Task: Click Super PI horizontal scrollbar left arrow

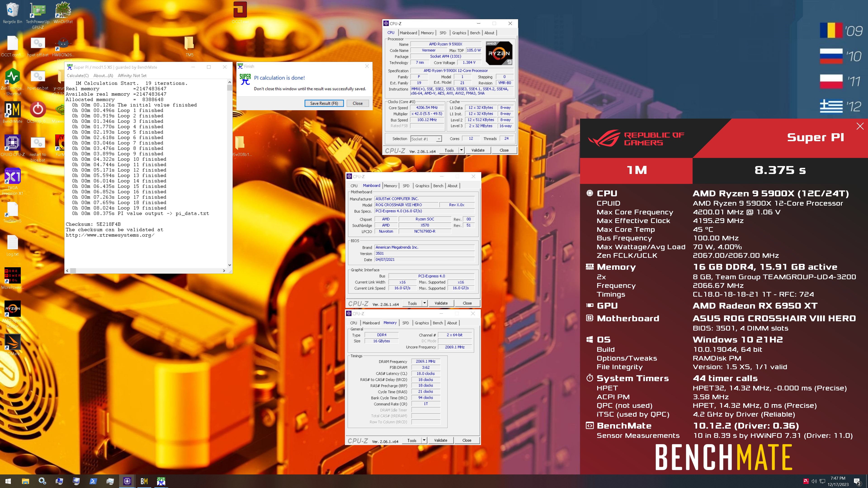Action: (67, 270)
